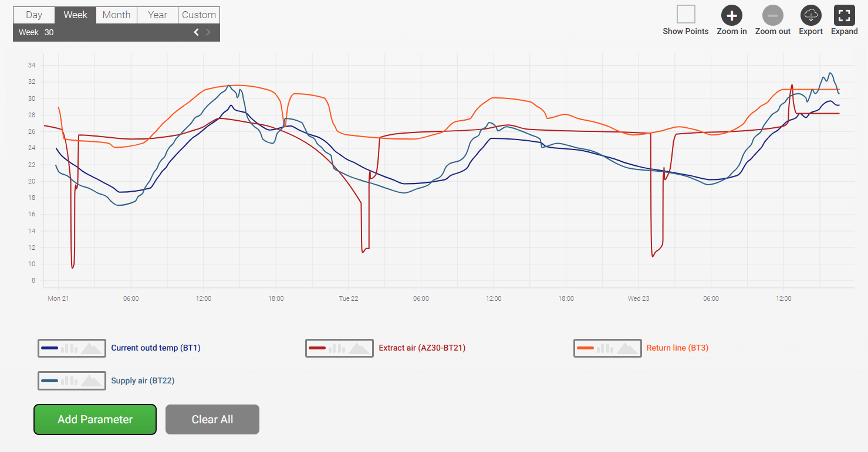Select line style for Current outd temp
The height and width of the screenshot is (452, 868).
click(50, 348)
